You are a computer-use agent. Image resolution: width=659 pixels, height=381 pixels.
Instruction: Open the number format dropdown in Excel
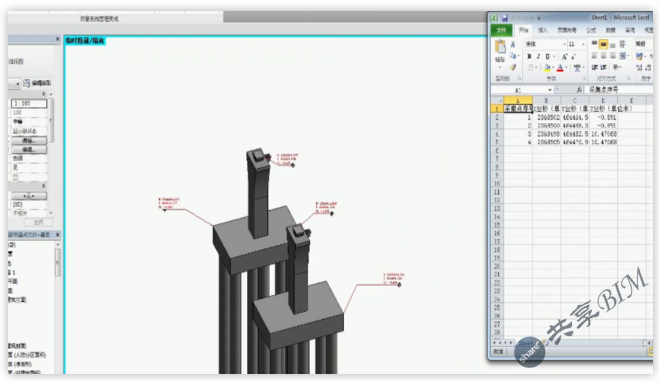[643, 44]
